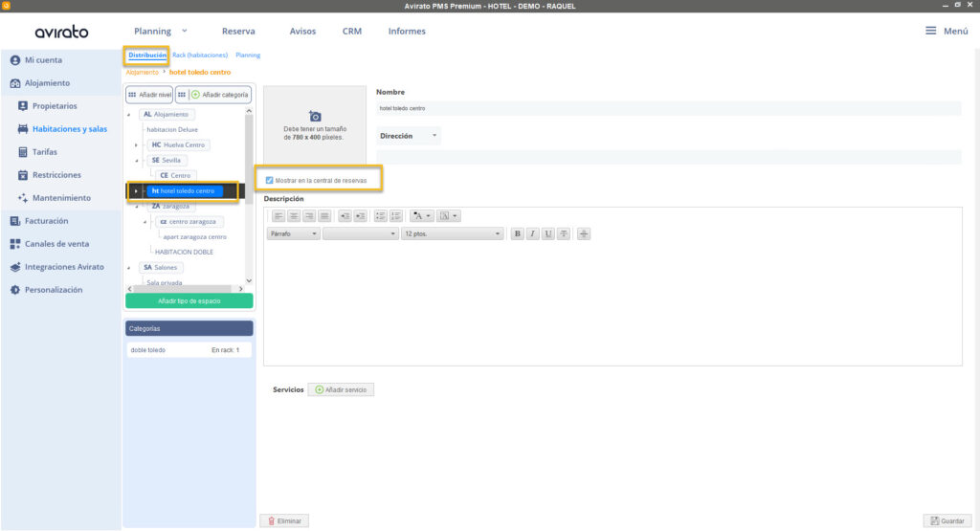Screen dimensions: 980x531
Task: Align text left in description editor
Action: 278,216
